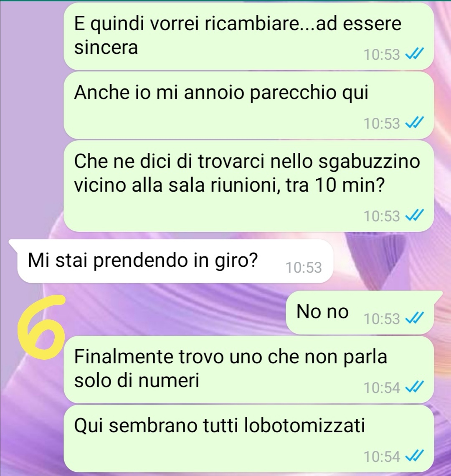
Task: Tap 'Finalmente trovo uno che non parla' bubble
Action: [x=249, y=370]
